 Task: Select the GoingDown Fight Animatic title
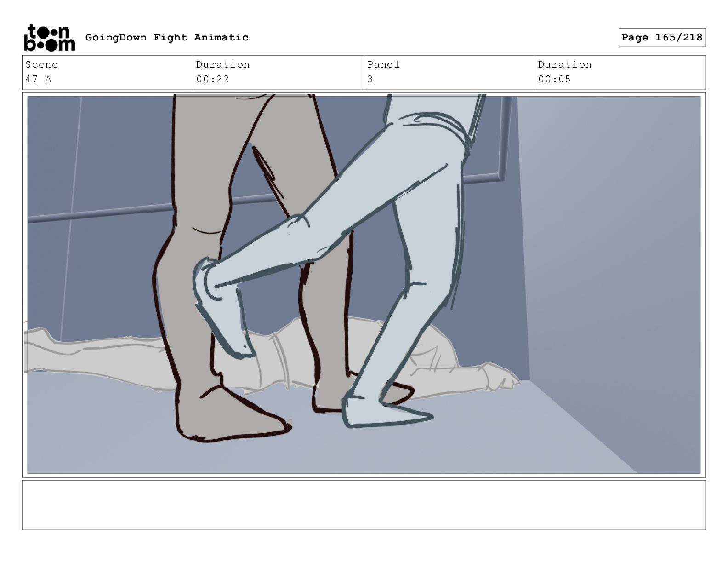(x=167, y=37)
